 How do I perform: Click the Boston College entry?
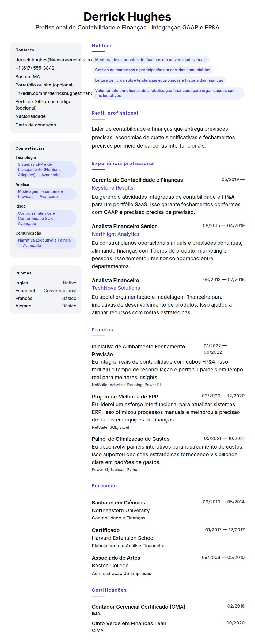pyautogui.click(x=110, y=566)
